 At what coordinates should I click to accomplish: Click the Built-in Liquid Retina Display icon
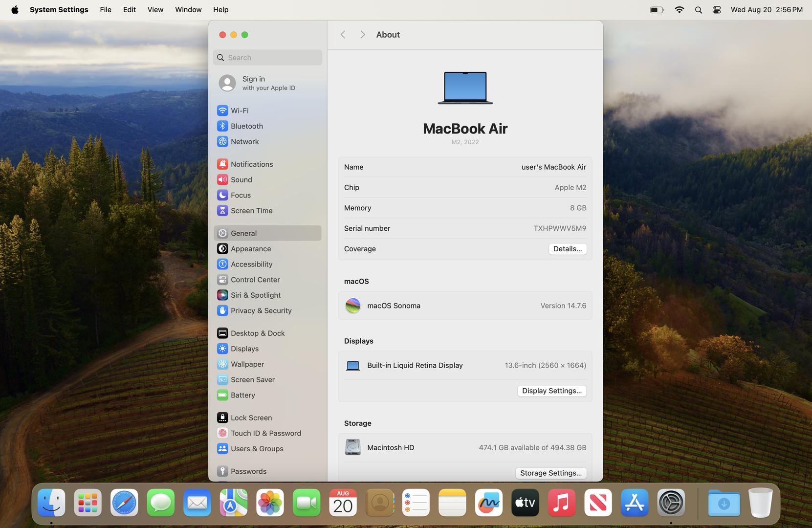352,366
